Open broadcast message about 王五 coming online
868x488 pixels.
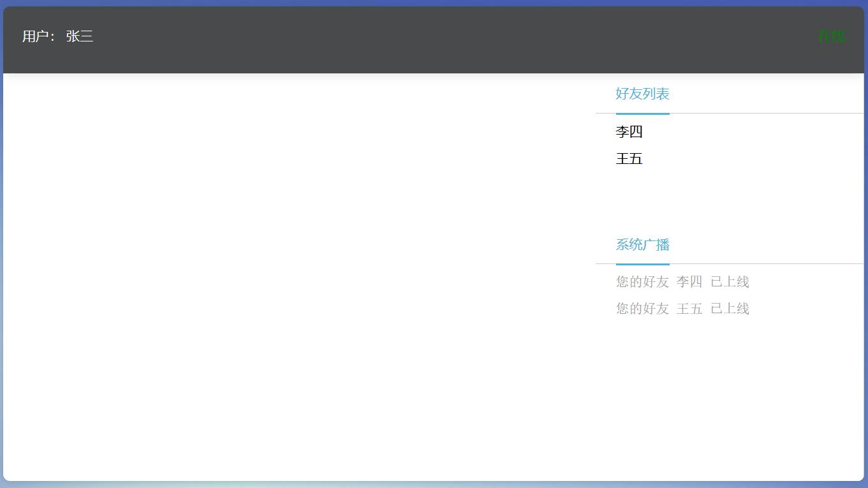[682, 308]
